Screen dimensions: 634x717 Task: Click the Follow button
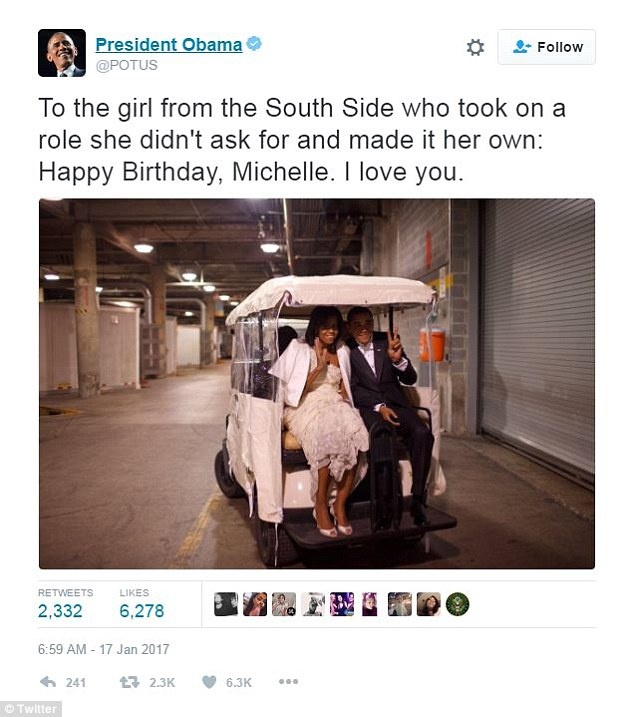(x=547, y=47)
